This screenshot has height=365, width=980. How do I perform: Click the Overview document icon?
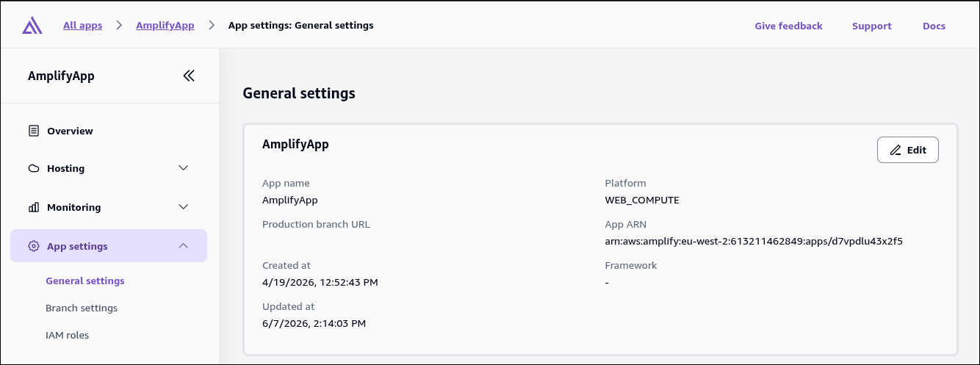tap(34, 131)
